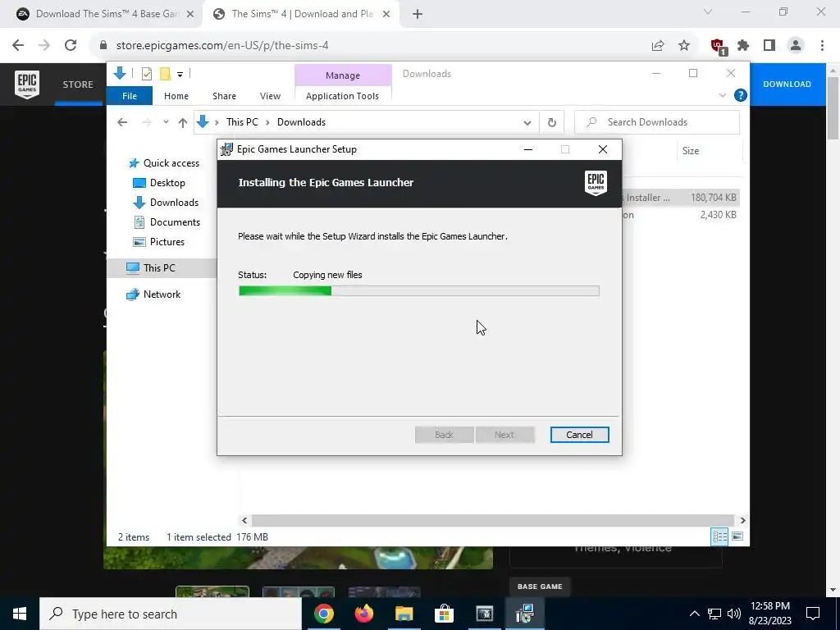The height and width of the screenshot is (630, 840).
Task: Click the Chrome address bar URL
Action: coord(222,46)
